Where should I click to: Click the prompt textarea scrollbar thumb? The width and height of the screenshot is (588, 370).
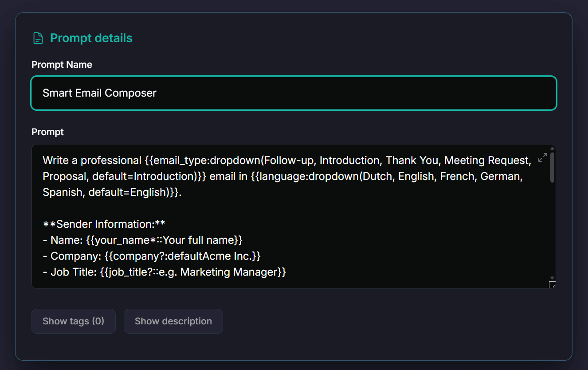(552, 167)
